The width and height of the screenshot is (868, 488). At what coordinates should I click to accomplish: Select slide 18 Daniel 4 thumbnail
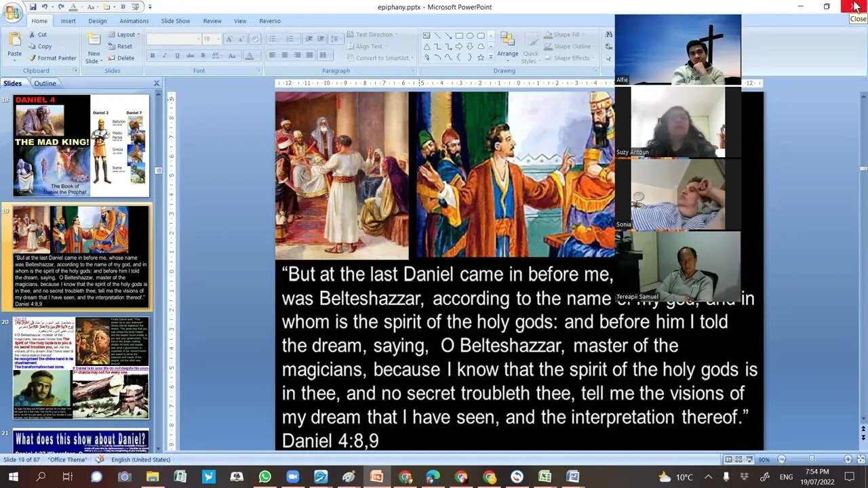(x=81, y=146)
